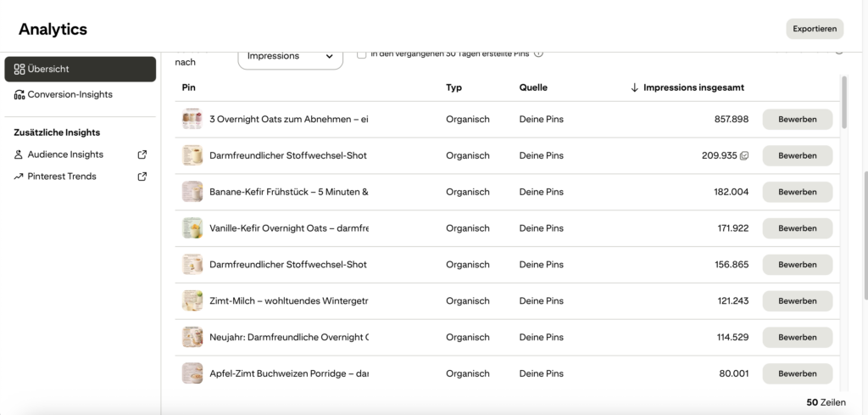Click the Quelle column header
868x415 pixels.
tap(533, 87)
